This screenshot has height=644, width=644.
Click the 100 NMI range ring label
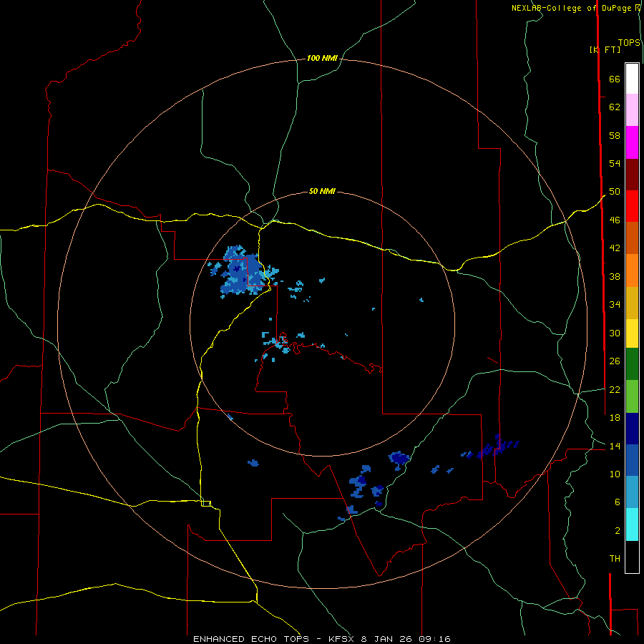[x=322, y=59]
